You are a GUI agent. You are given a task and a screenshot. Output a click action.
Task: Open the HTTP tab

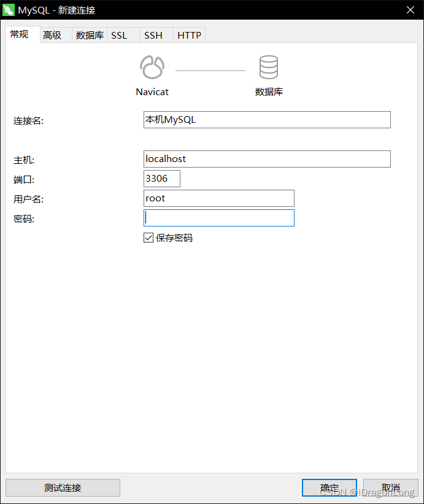coord(189,35)
